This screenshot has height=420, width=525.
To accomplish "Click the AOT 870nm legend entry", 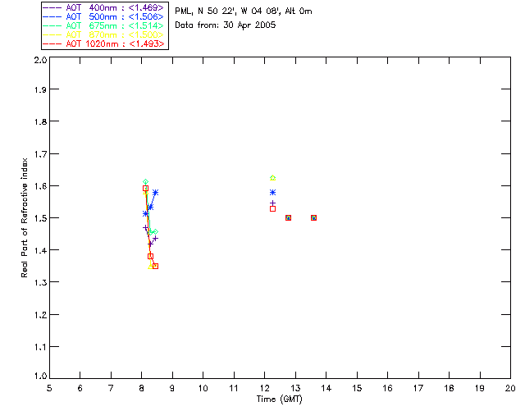I will tap(103, 34).
